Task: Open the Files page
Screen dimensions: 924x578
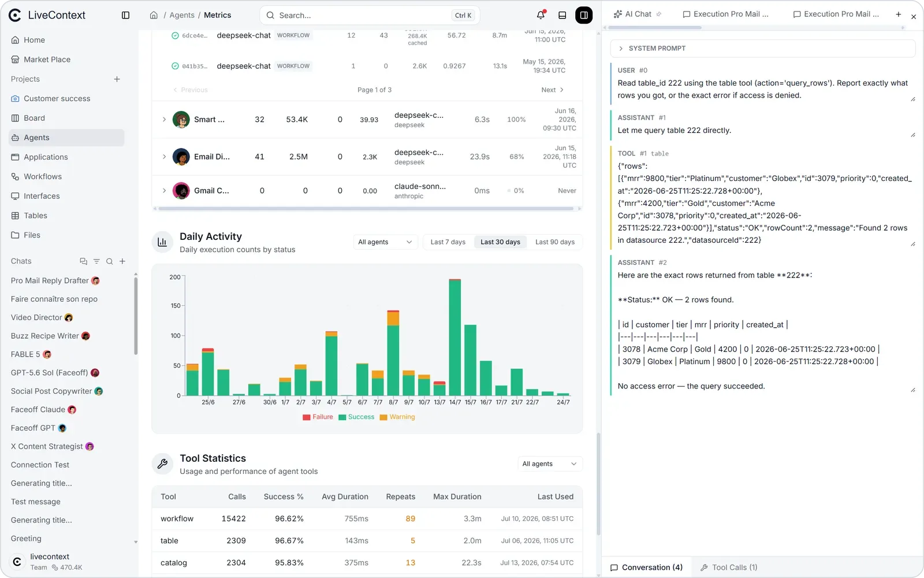Action: pos(66,235)
